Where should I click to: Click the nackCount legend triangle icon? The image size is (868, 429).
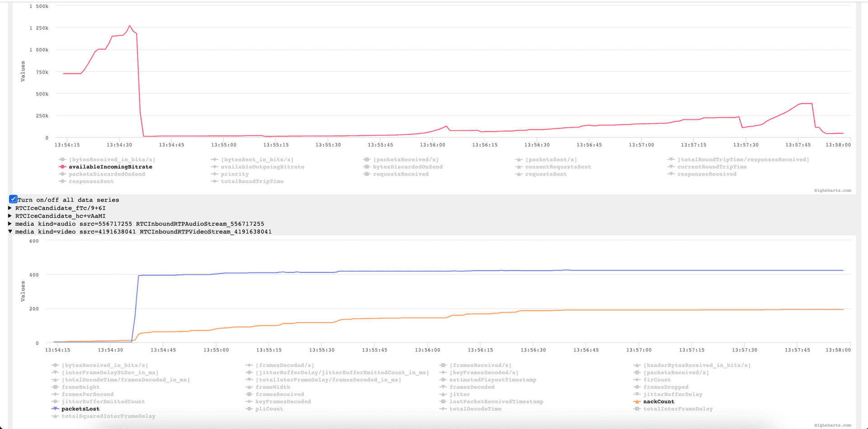click(x=637, y=402)
